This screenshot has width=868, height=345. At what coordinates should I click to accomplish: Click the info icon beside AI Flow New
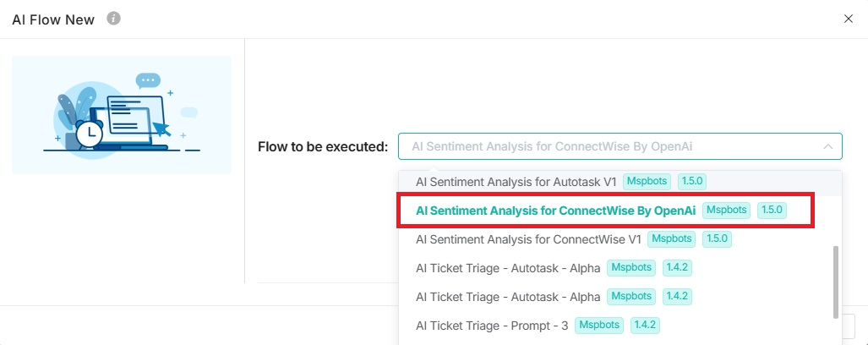[x=114, y=19]
